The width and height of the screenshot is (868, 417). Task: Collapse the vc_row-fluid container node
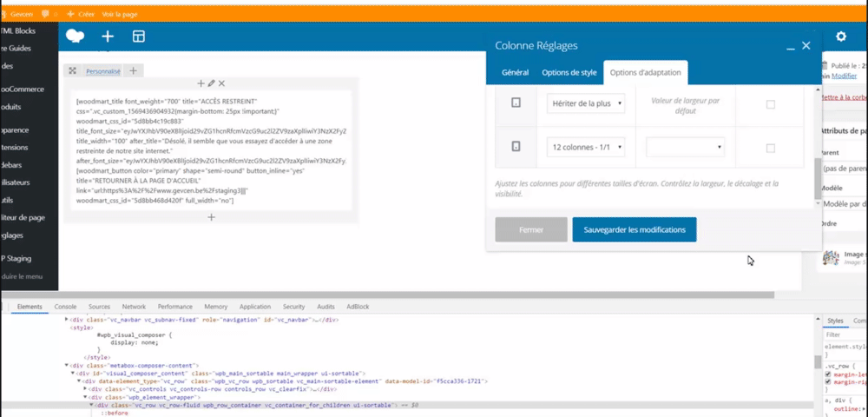91,406
